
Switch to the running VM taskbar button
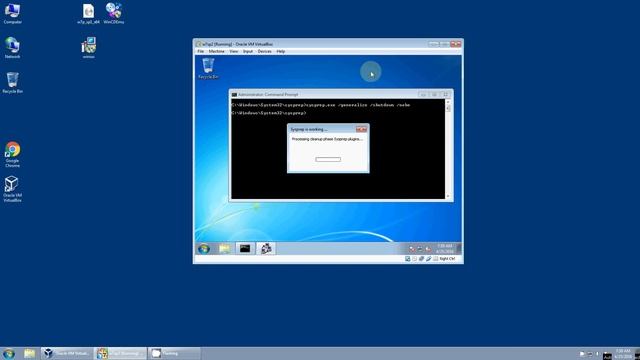point(121,353)
